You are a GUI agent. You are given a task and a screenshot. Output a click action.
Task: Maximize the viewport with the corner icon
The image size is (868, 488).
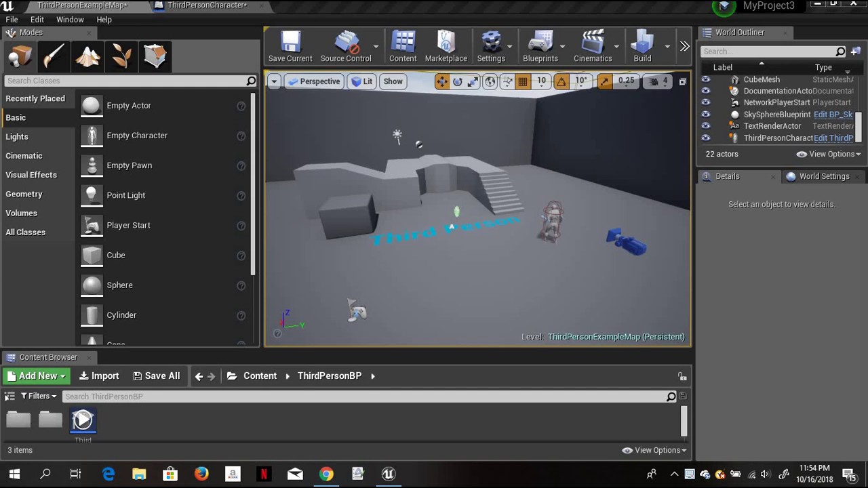682,81
